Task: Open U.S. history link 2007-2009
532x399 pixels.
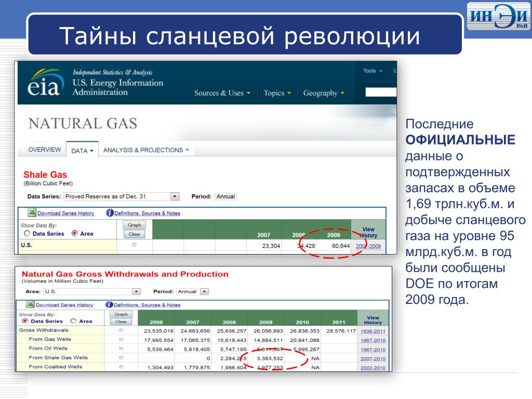Action: pos(368,246)
